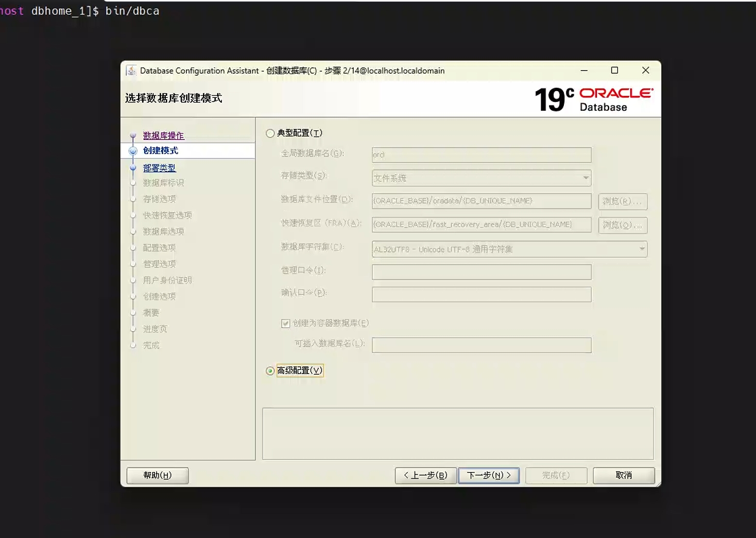Select the 高级配置(V) radio button
Image resolution: width=756 pixels, height=538 pixels.
point(270,371)
